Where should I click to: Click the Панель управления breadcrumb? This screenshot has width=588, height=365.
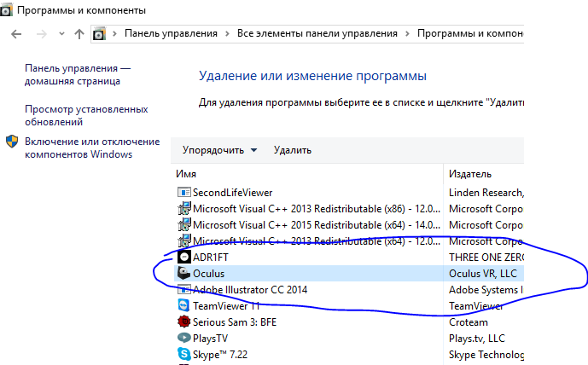tap(171, 33)
